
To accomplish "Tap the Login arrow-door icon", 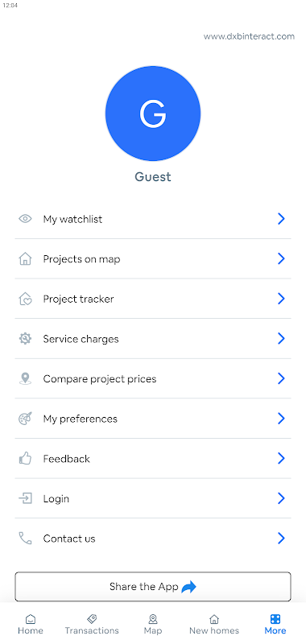I will point(25,498).
